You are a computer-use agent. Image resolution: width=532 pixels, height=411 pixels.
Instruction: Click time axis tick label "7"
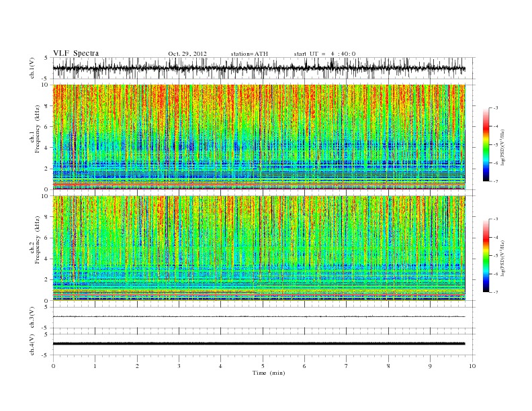coord(347,366)
